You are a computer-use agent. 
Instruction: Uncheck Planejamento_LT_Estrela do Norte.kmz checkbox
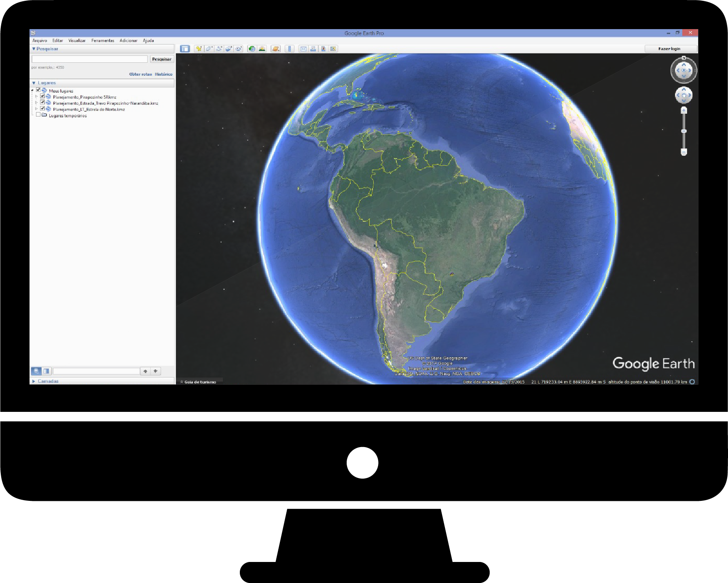pos(42,108)
